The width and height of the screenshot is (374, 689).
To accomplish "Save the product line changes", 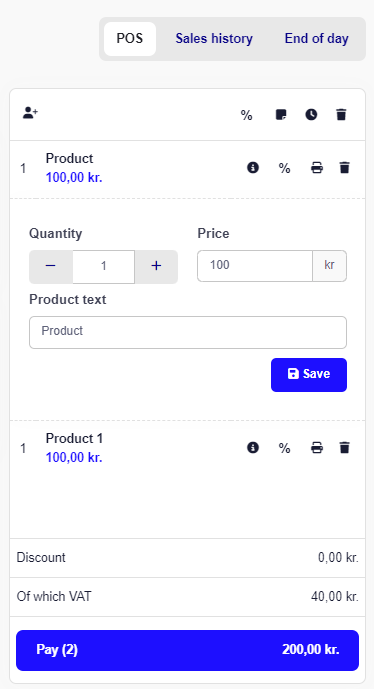I will (x=309, y=375).
